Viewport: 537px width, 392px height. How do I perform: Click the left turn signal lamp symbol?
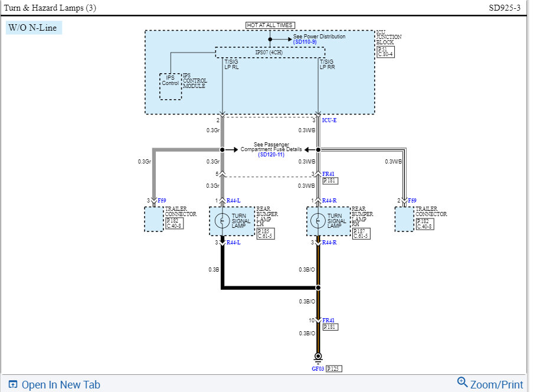pyautogui.click(x=222, y=221)
